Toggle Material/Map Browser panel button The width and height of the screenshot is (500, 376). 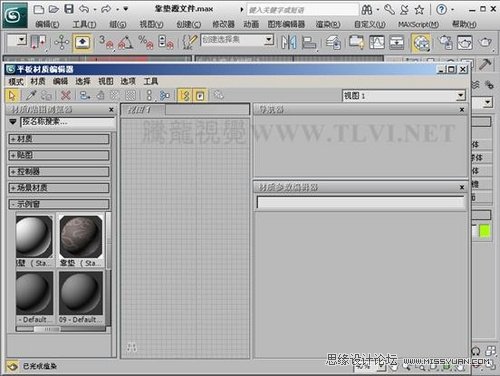tap(184, 95)
